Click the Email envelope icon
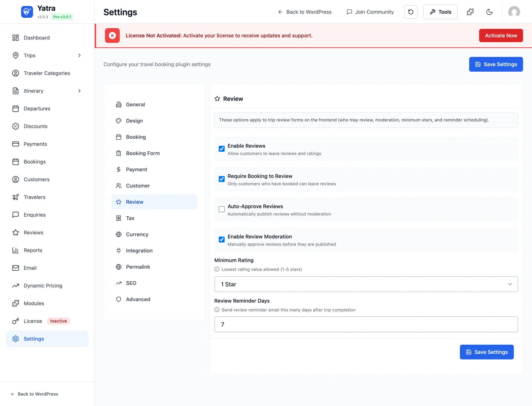This screenshot has width=532, height=406. pos(16,268)
